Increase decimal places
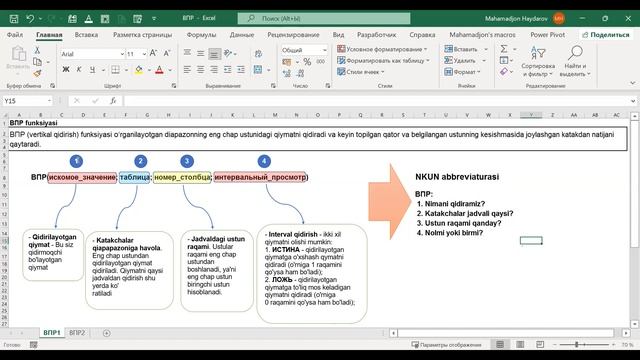This screenshot has height=360, width=640. [287, 73]
